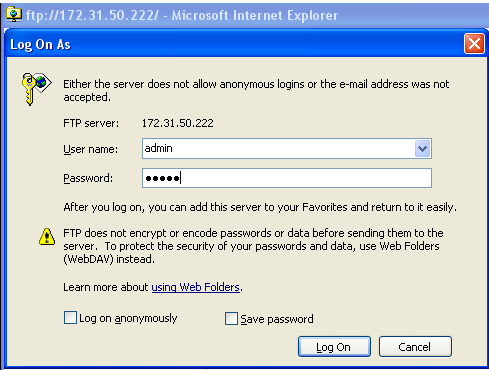Tick the Log on anonymously checkbox
Image resolution: width=489 pixels, height=370 pixels.
[x=70, y=318]
